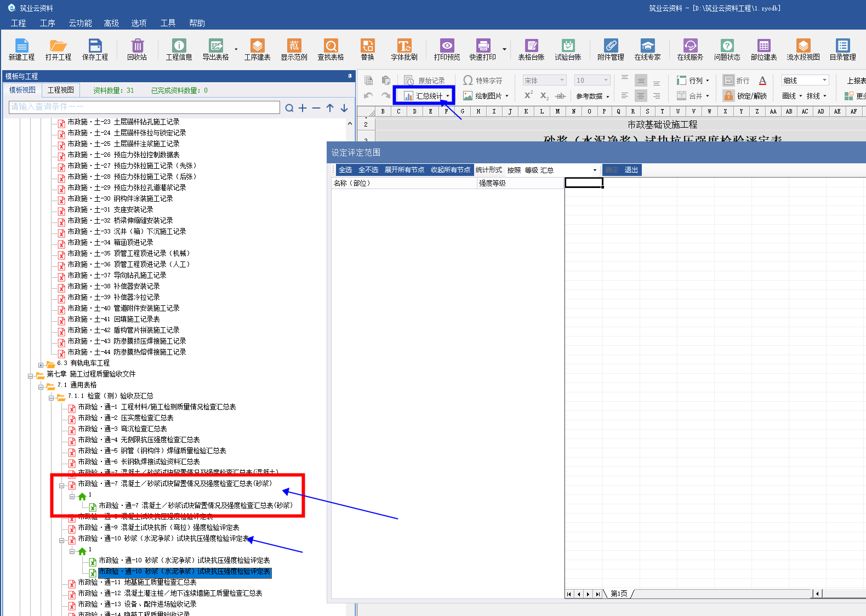Screen dimensions: 866x616
Task: Click the 快速打印 printer icon
Action: click(x=483, y=49)
